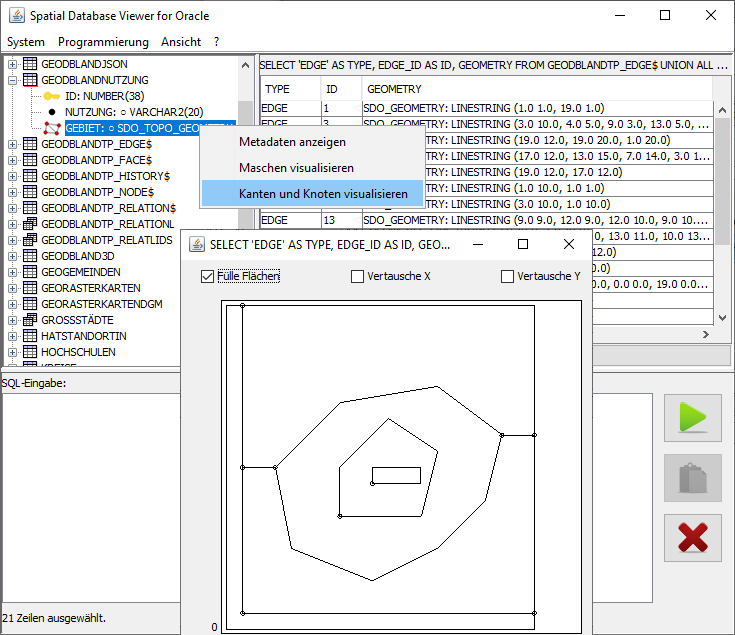Choose Metadaten anzeigen from the context menu

313,142
